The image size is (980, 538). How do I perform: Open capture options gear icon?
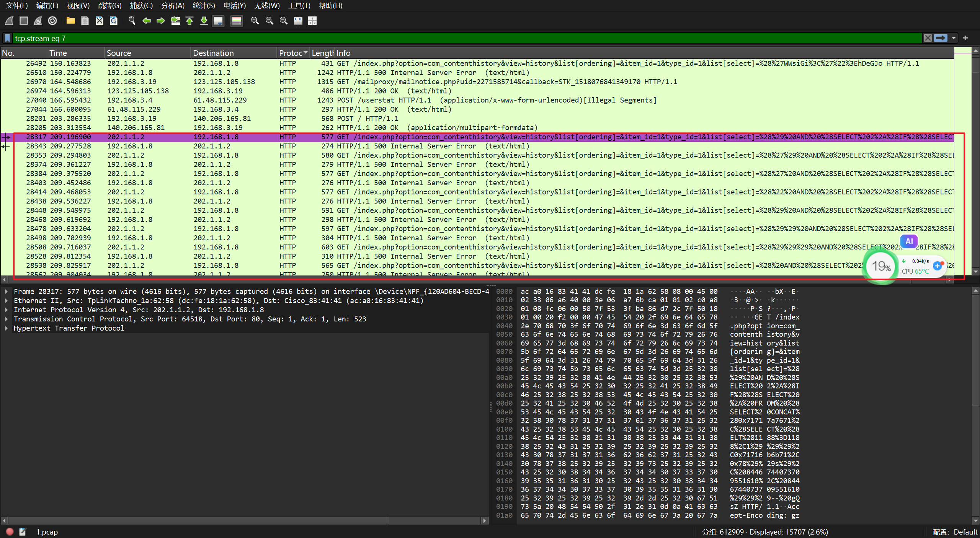[52, 21]
